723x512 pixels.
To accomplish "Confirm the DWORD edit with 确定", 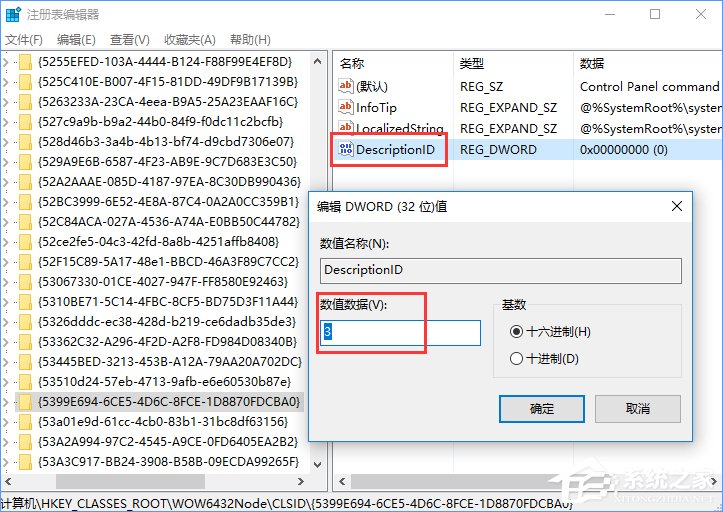I will [542, 409].
